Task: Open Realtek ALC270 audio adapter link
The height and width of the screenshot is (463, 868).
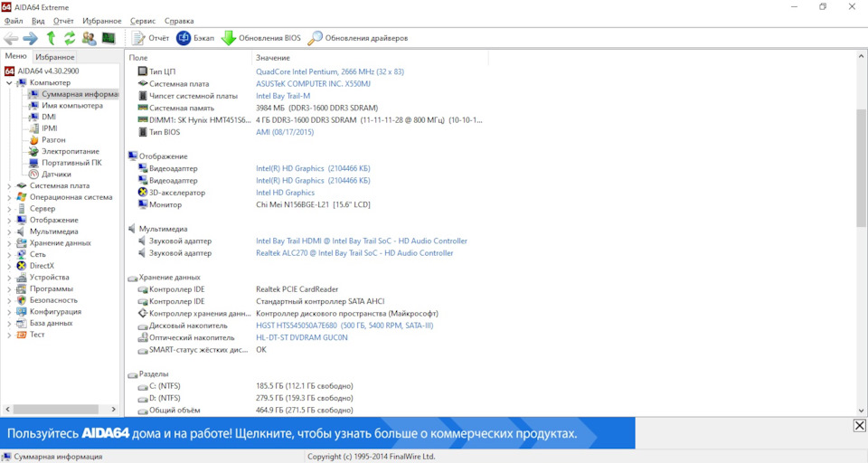Action: tap(354, 253)
